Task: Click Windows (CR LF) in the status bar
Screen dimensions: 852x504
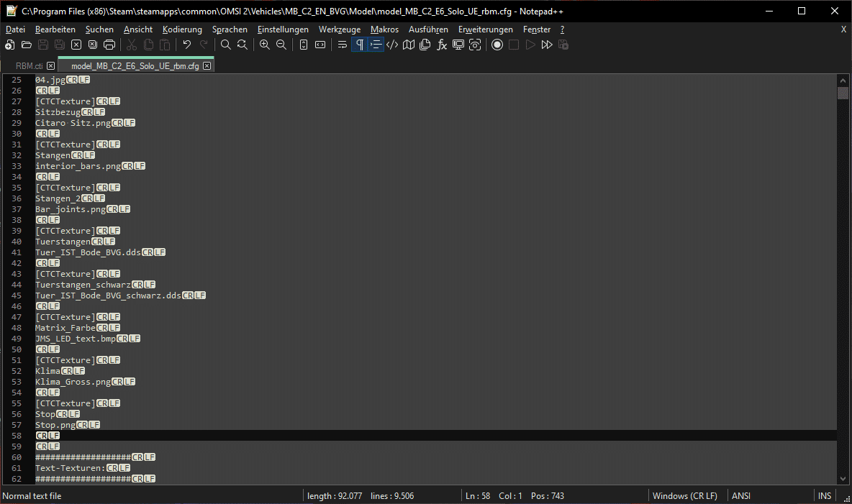Action: [684, 496]
